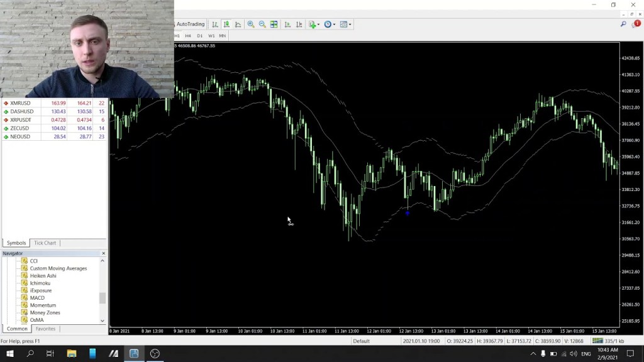
Task: Click the Tile Windows icon
Action: point(273,24)
